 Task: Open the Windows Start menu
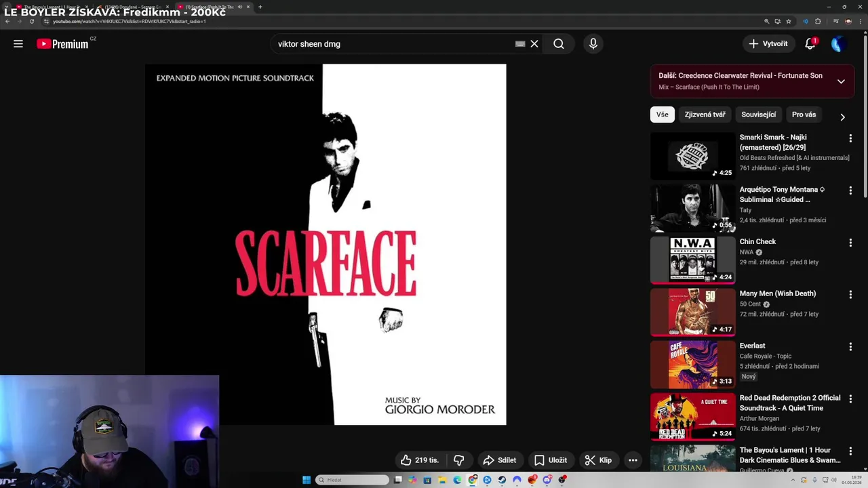tap(307, 480)
